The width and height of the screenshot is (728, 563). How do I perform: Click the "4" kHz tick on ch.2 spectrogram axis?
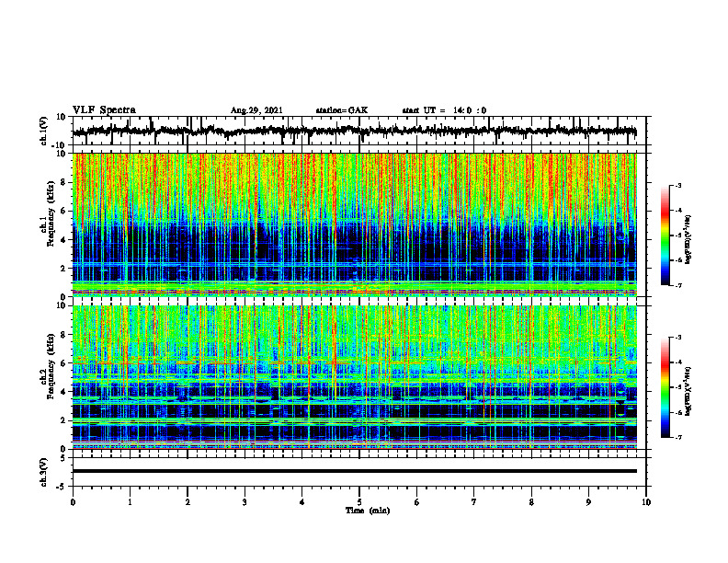coord(64,392)
